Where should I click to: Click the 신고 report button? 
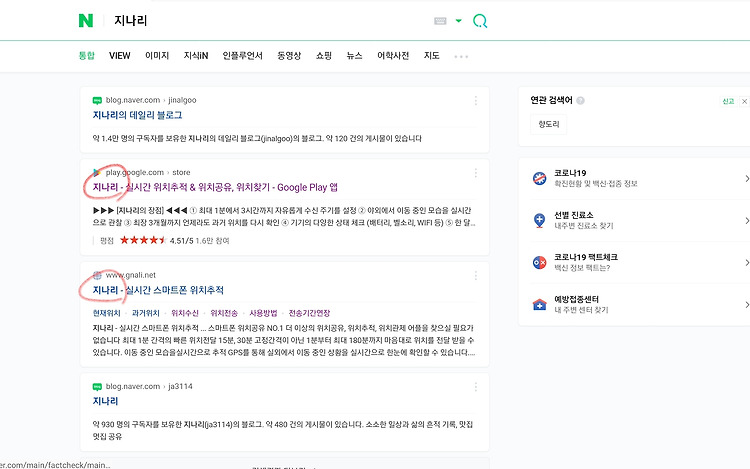click(728, 101)
